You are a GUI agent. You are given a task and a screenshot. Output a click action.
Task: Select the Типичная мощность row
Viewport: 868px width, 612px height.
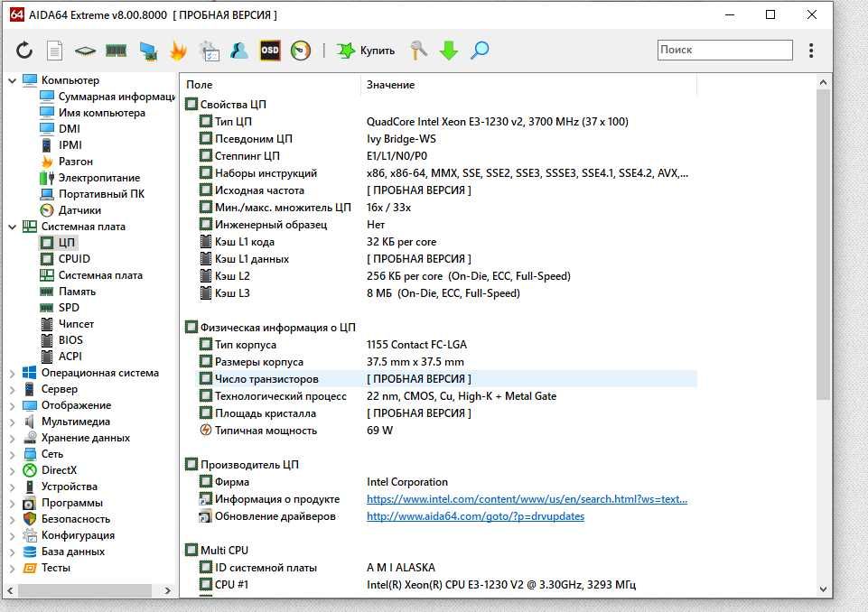[x=440, y=431]
